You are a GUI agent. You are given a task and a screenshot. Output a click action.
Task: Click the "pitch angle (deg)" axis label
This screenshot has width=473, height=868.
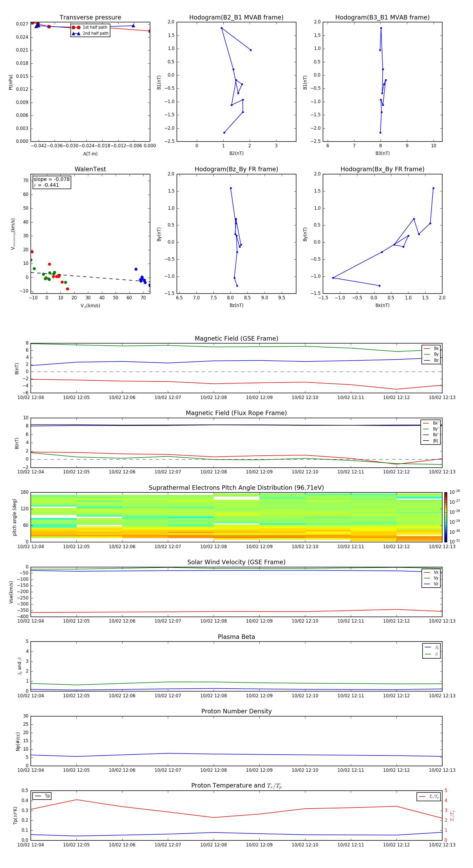coord(14,517)
